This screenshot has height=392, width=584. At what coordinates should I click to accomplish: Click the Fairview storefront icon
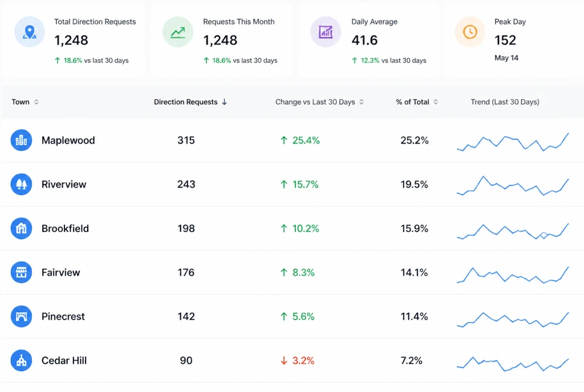click(x=21, y=272)
